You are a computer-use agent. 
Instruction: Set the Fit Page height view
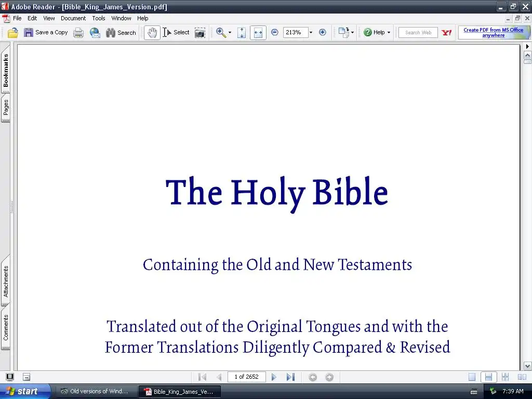click(242, 33)
